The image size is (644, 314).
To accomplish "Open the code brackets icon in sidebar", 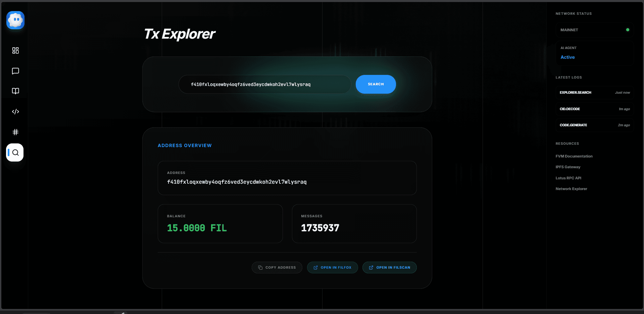I will pyautogui.click(x=15, y=111).
